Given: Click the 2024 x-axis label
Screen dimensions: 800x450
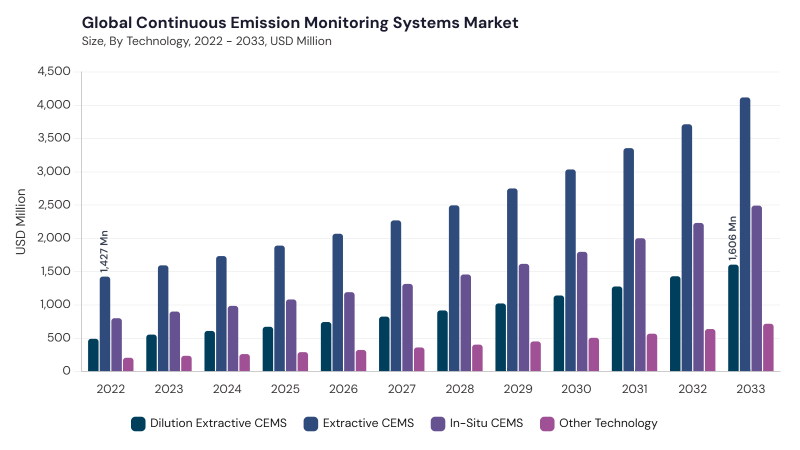Looking at the screenshot, I should 227,389.
